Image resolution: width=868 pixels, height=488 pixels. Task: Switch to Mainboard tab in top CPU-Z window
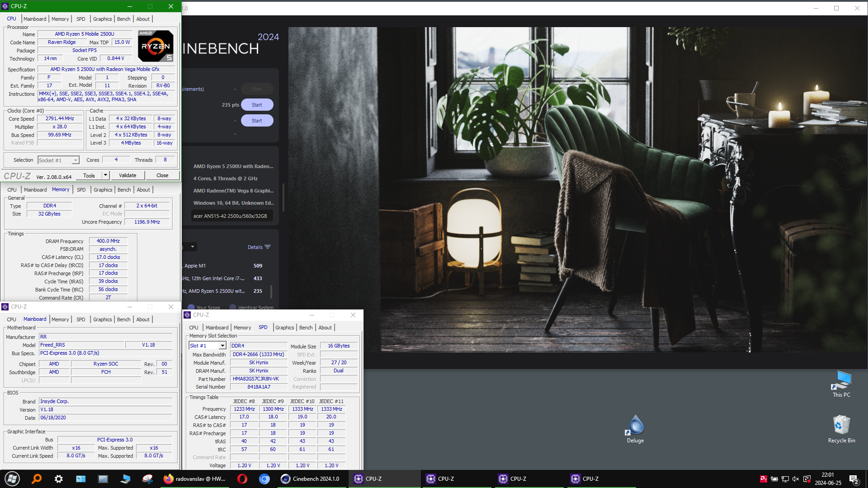(35, 19)
